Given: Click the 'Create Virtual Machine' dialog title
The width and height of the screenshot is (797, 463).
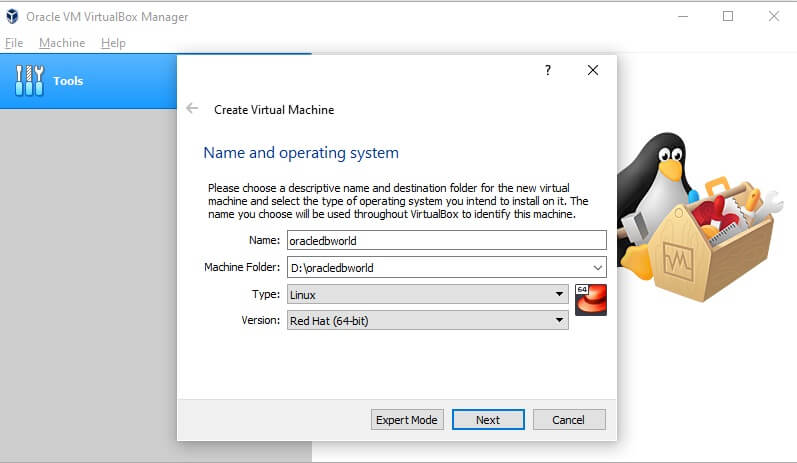Looking at the screenshot, I should (274, 110).
